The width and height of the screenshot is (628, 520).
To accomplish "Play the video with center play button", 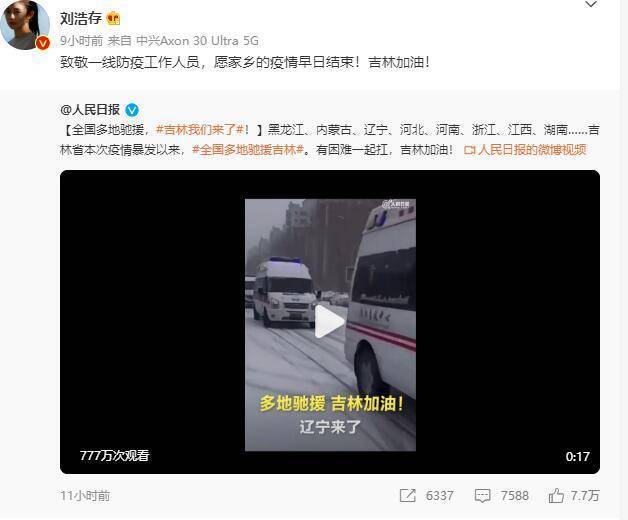I will pyautogui.click(x=329, y=321).
